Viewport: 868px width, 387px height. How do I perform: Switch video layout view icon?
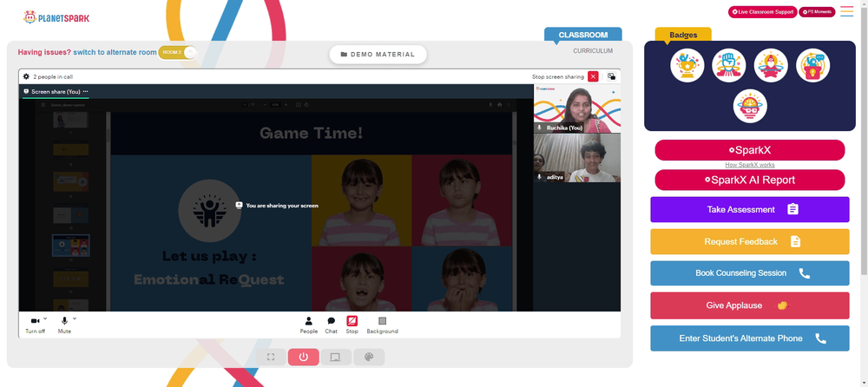click(611, 76)
